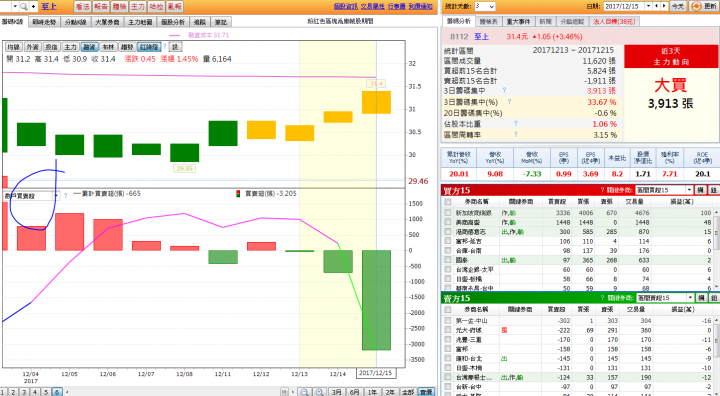Click the 更新 refresh button

click(704, 6)
